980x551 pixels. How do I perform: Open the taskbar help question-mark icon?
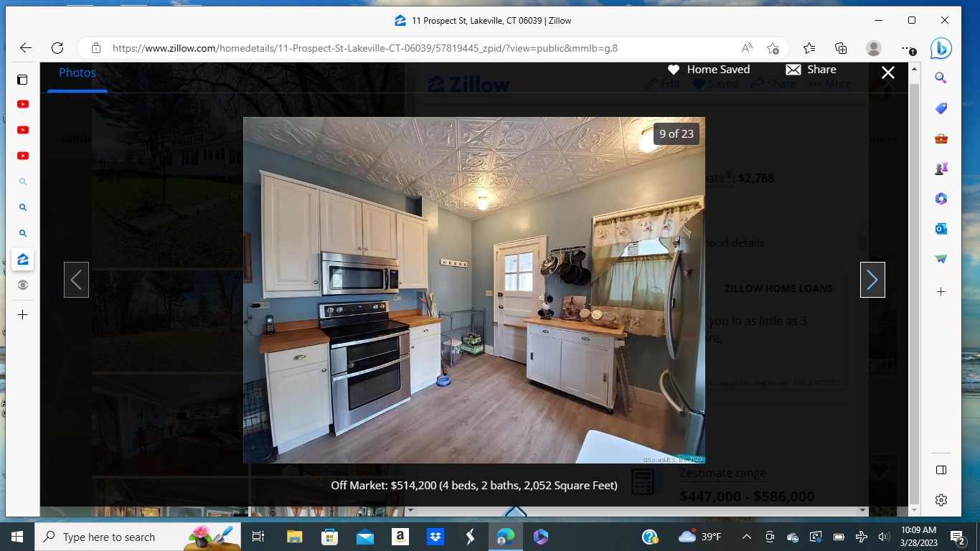[650, 537]
